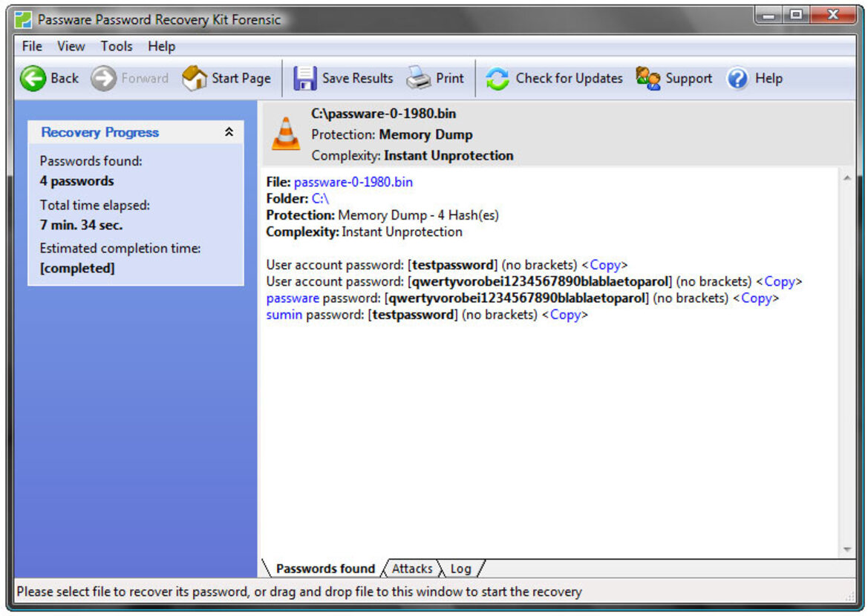This screenshot has width=868, height=616.
Task: Copy second User account password qwertyvorobei
Action: 780,282
